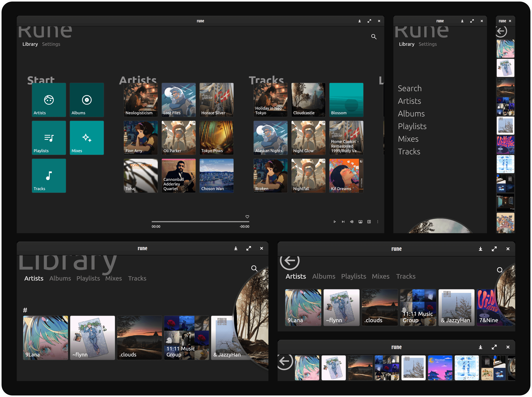Open the Artists tile in Start
This screenshot has width=532, height=397.
pos(49,100)
